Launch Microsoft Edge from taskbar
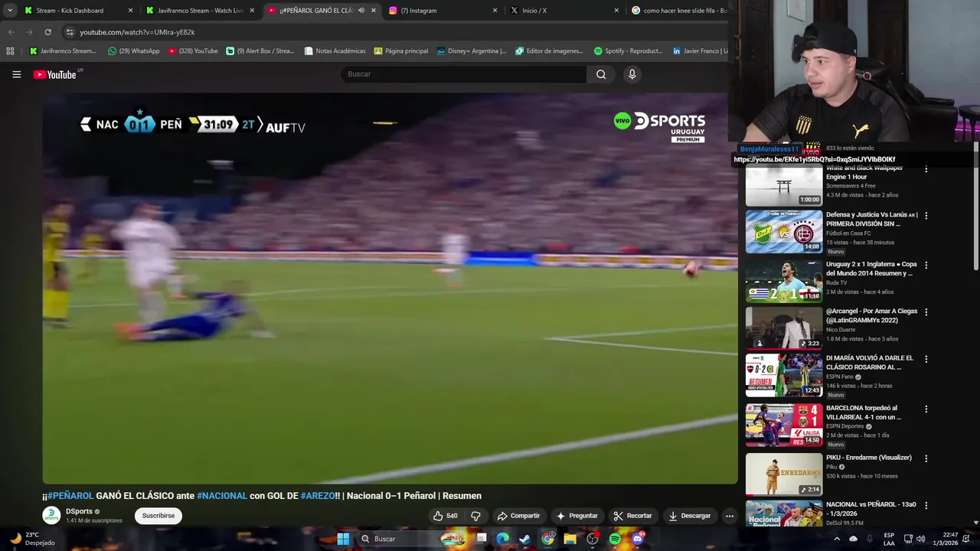 [x=502, y=539]
